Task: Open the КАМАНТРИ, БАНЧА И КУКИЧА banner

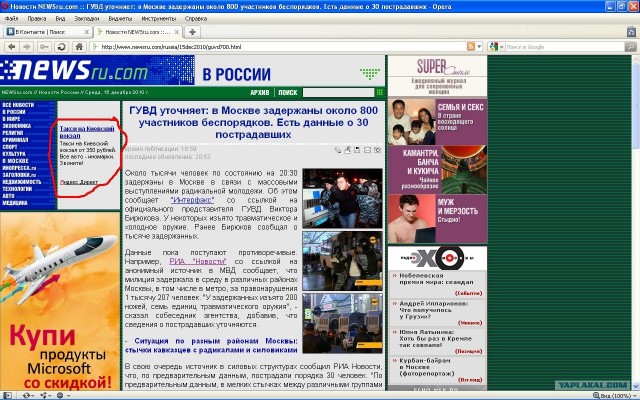Action: [x=437, y=170]
